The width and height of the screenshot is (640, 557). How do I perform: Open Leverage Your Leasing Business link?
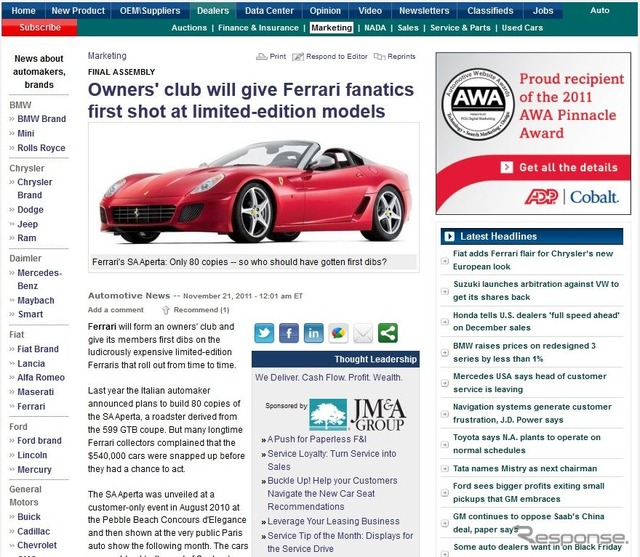point(333,521)
